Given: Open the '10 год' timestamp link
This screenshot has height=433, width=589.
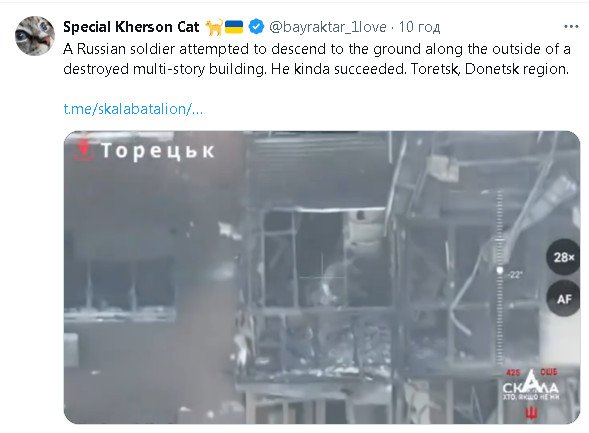Looking at the screenshot, I should point(419,27).
